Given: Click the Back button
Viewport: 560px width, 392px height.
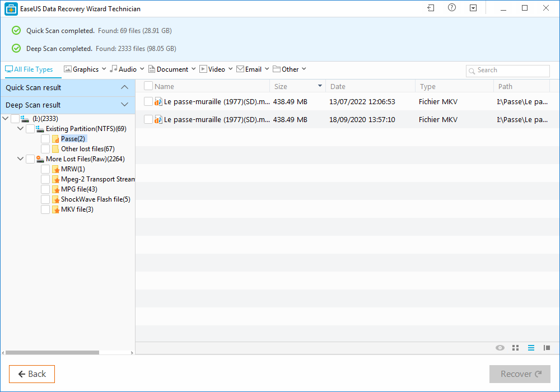Looking at the screenshot, I should click(x=32, y=374).
